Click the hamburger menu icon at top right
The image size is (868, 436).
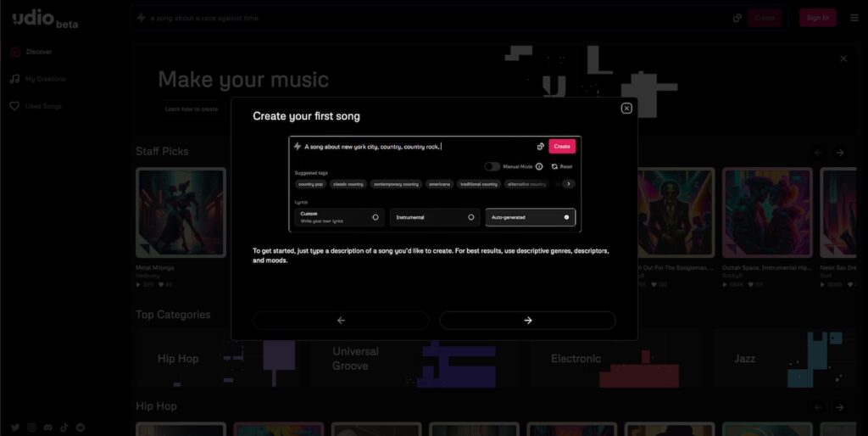click(x=854, y=17)
